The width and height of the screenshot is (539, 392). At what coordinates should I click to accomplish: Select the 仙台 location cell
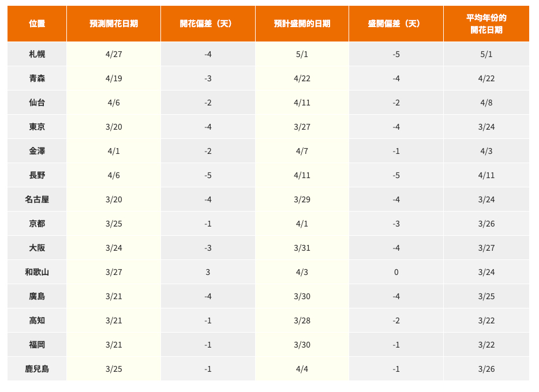[37, 103]
